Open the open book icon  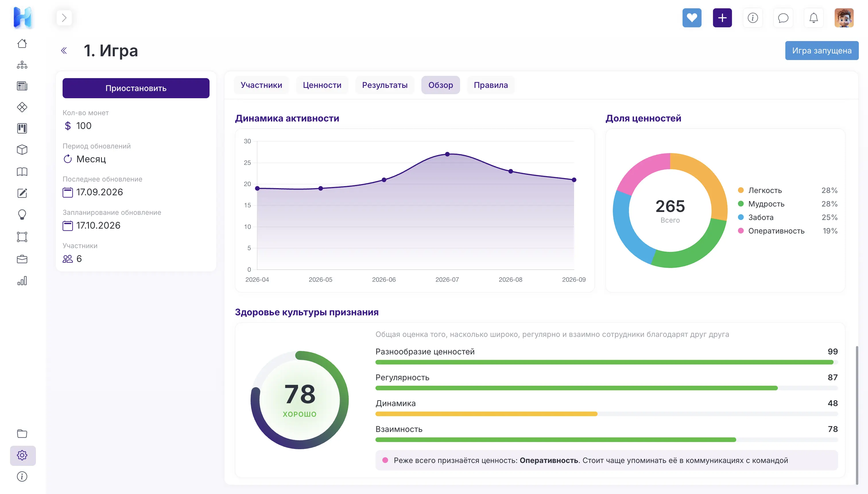22,172
